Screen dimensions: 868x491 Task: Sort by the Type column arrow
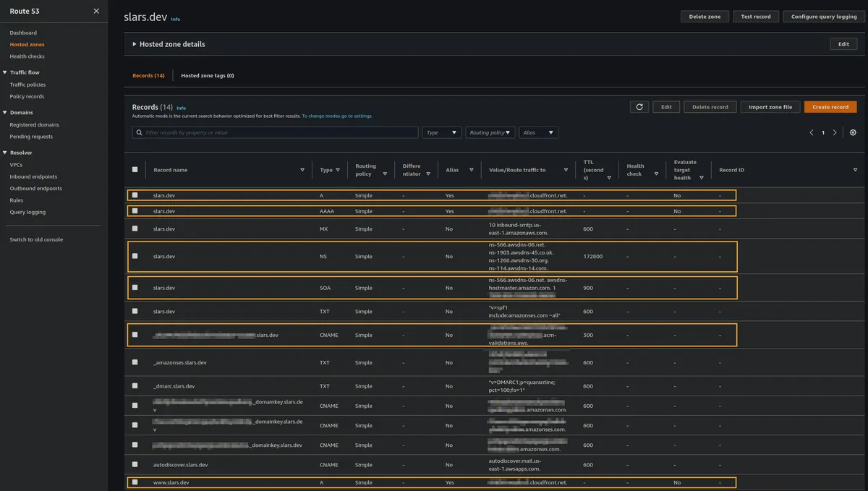(x=339, y=170)
